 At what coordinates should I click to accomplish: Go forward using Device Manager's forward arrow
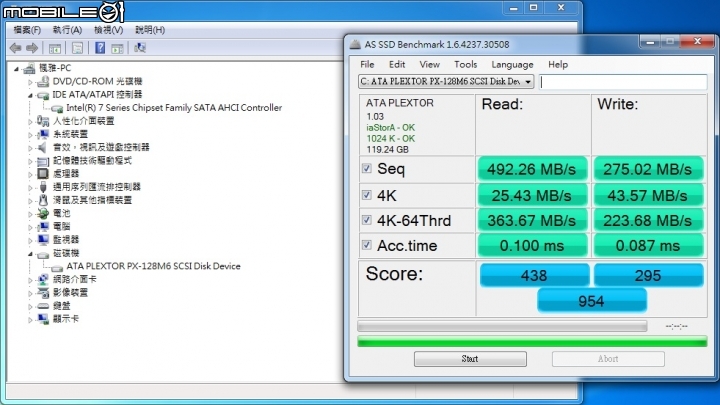32,48
